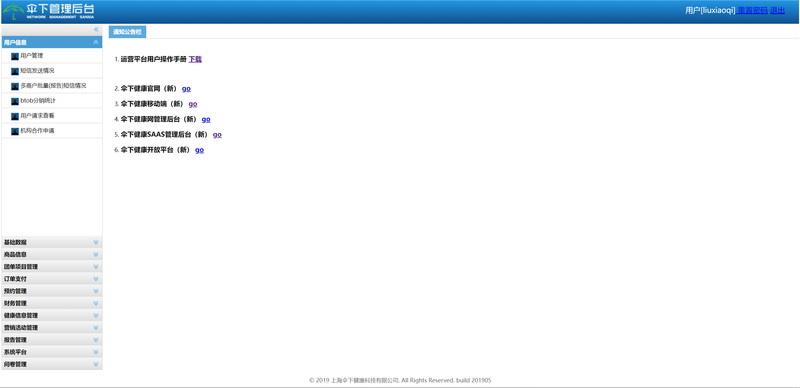Click the icon beside btob分销统计

(x=15, y=101)
